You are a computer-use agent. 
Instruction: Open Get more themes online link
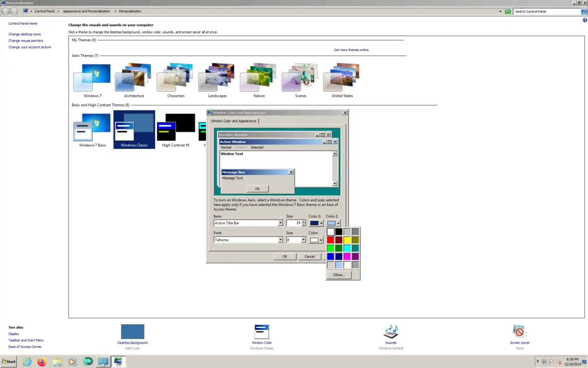point(351,50)
